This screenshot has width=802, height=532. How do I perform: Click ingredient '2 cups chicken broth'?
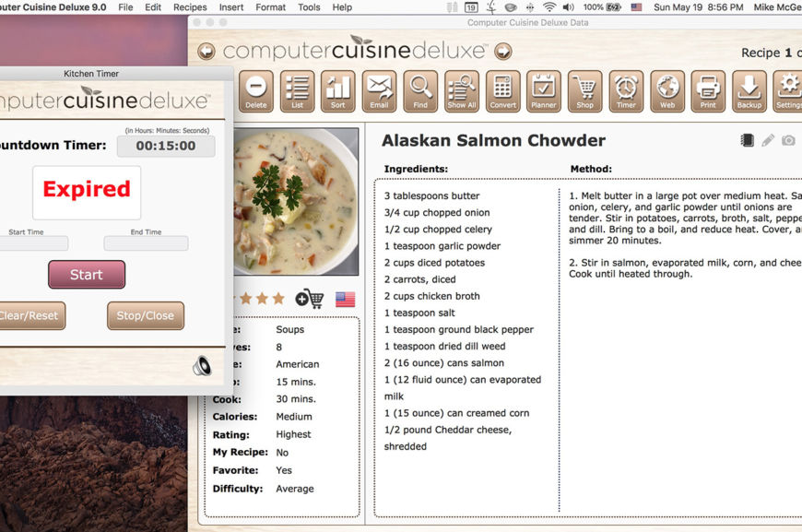pos(431,296)
